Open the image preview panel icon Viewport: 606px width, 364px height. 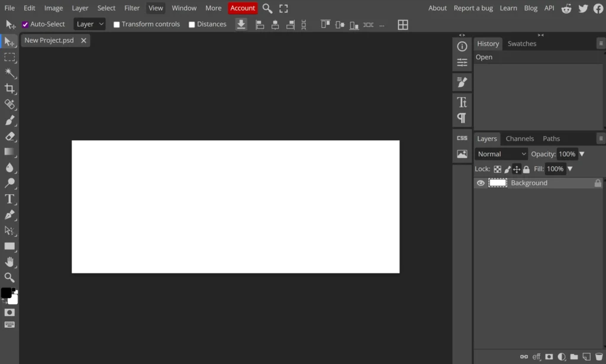coord(462,154)
